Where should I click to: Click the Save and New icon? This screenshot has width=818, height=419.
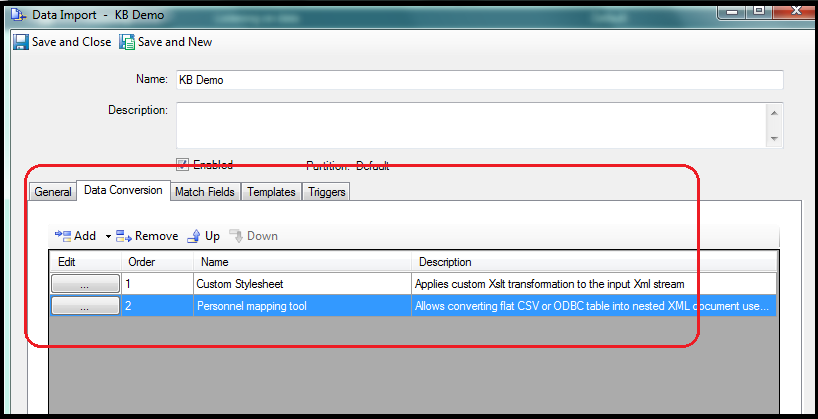pyautogui.click(x=127, y=42)
